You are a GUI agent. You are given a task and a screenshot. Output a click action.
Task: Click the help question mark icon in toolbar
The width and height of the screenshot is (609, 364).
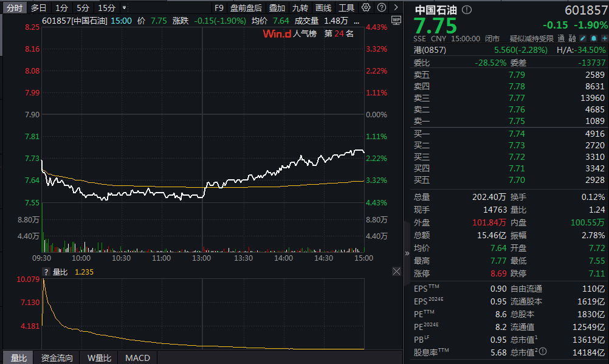pos(380,8)
